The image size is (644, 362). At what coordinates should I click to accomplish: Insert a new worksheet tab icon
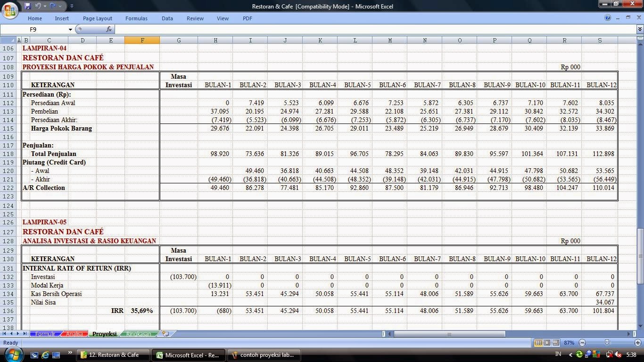[165, 334]
